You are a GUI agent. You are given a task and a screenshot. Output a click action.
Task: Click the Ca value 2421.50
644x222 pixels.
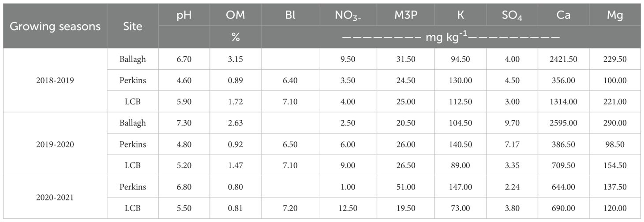(563, 60)
